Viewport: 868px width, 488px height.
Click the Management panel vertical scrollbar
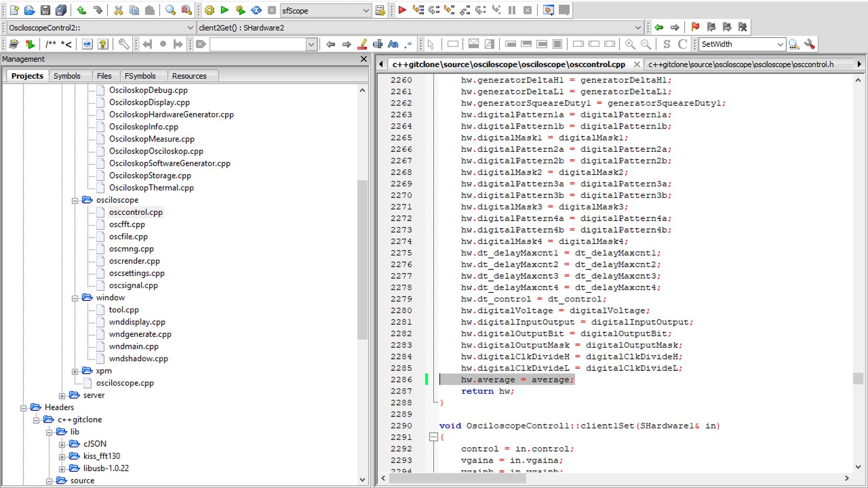pyautogui.click(x=362, y=260)
